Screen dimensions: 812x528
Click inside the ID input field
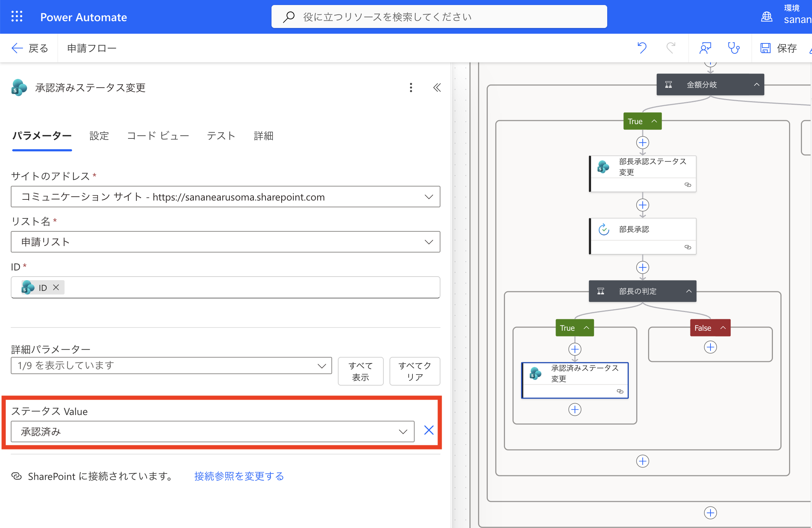[x=226, y=287]
